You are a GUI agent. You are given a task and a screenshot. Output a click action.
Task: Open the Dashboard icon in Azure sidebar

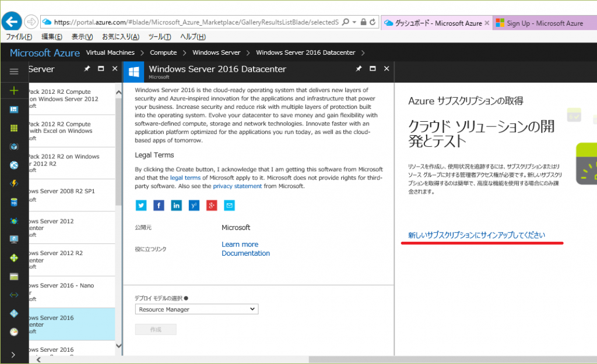(x=14, y=109)
